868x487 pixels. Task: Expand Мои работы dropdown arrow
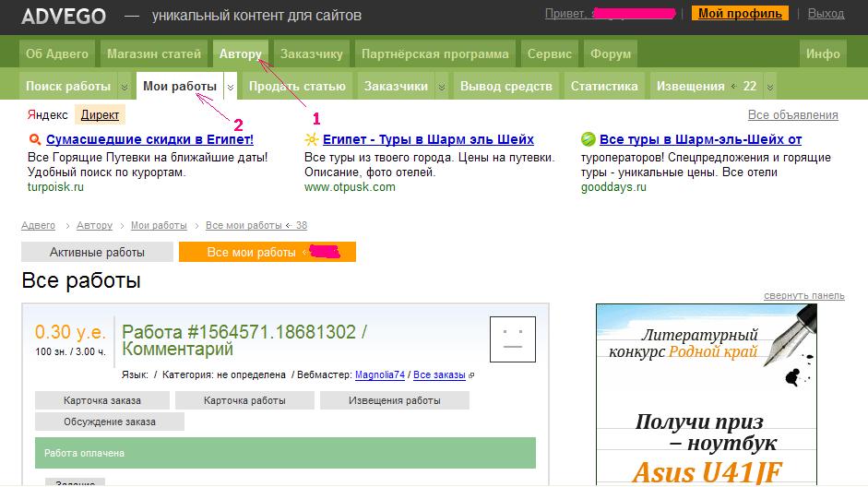click(x=231, y=87)
